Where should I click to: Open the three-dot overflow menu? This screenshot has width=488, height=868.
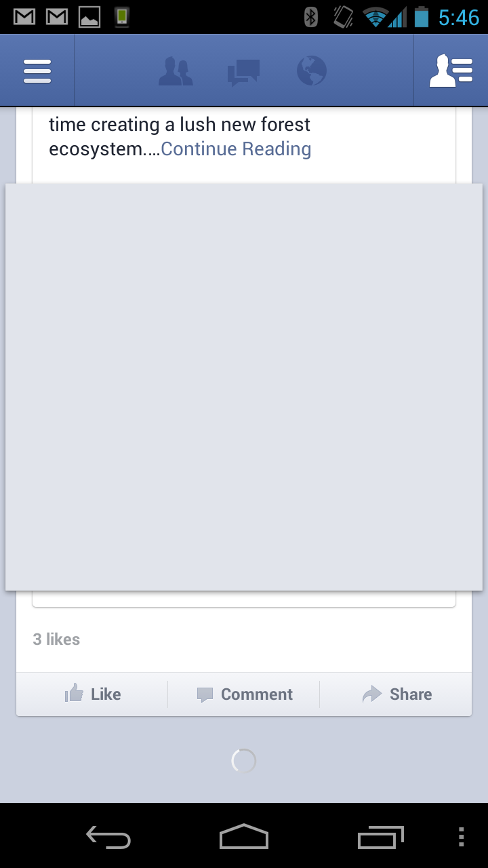point(462,837)
